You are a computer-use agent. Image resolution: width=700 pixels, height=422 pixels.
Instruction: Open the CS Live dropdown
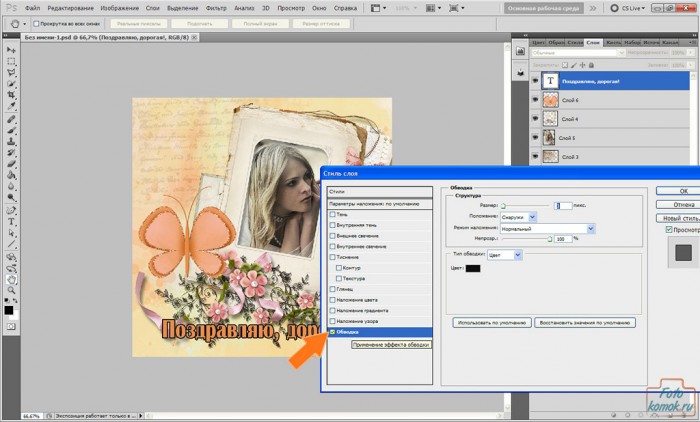(629, 8)
